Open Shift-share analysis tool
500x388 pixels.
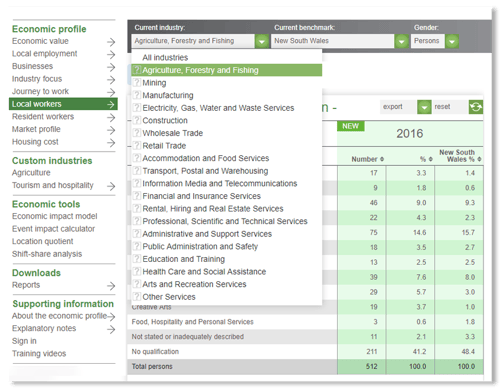pyautogui.click(x=47, y=254)
